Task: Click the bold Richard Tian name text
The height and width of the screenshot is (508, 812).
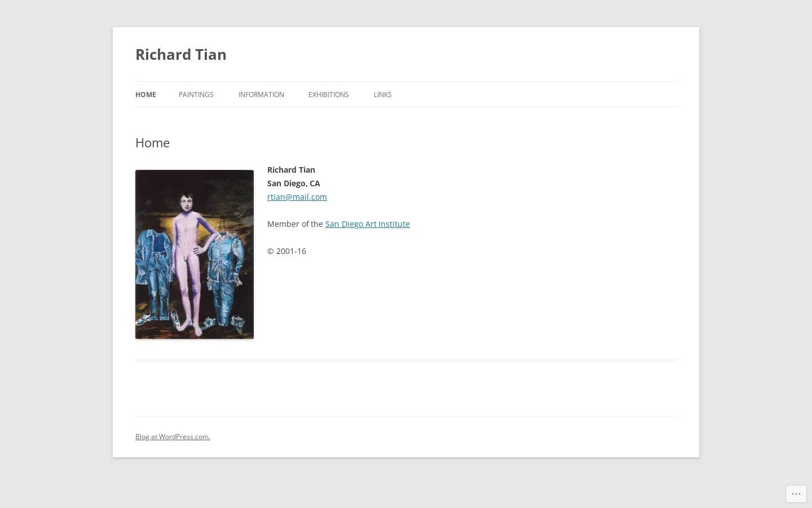Action: (x=291, y=169)
